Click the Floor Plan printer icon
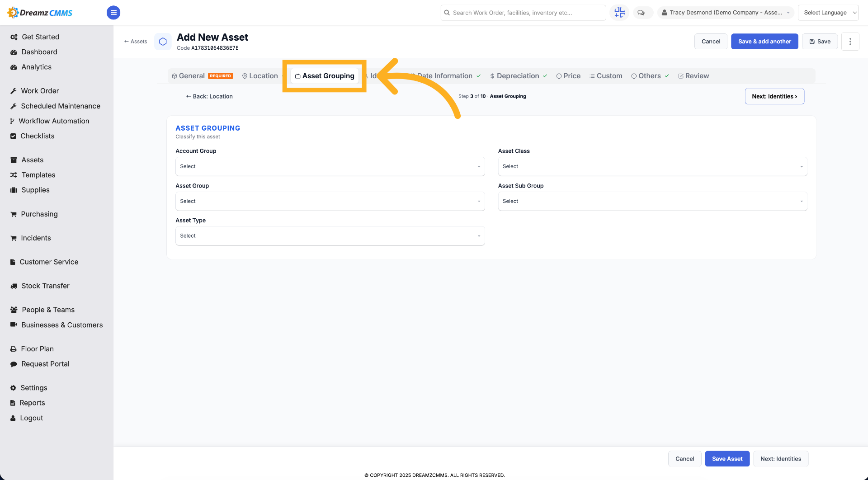This screenshot has height=480, width=868. (x=13, y=349)
